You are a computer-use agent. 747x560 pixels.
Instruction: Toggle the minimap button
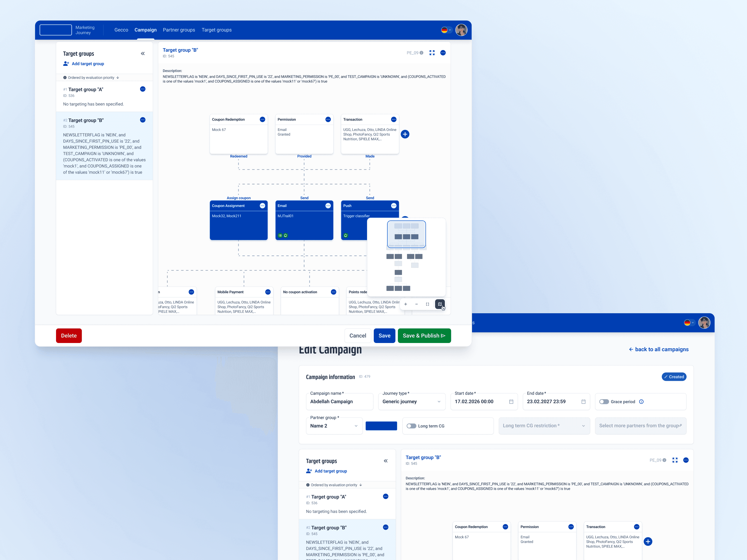click(440, 304)
